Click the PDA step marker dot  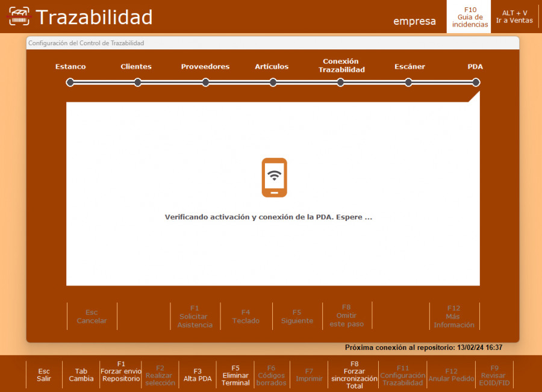[x=476, y=82]
